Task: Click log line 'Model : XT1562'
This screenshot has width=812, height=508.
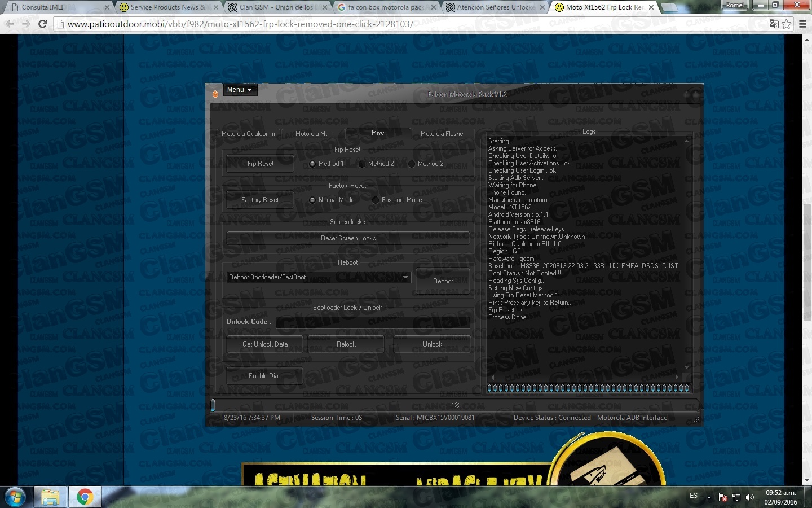Action: (510, 207)
